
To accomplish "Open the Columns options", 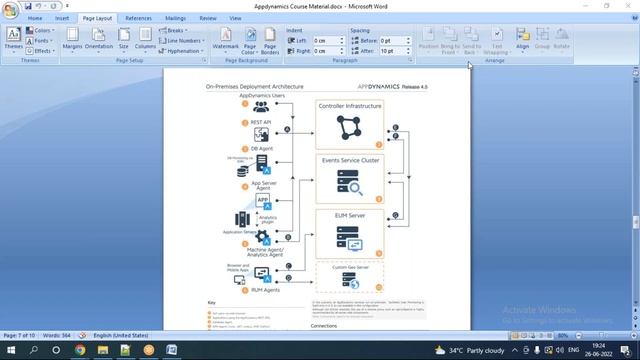I will click(x=145, y=40).
